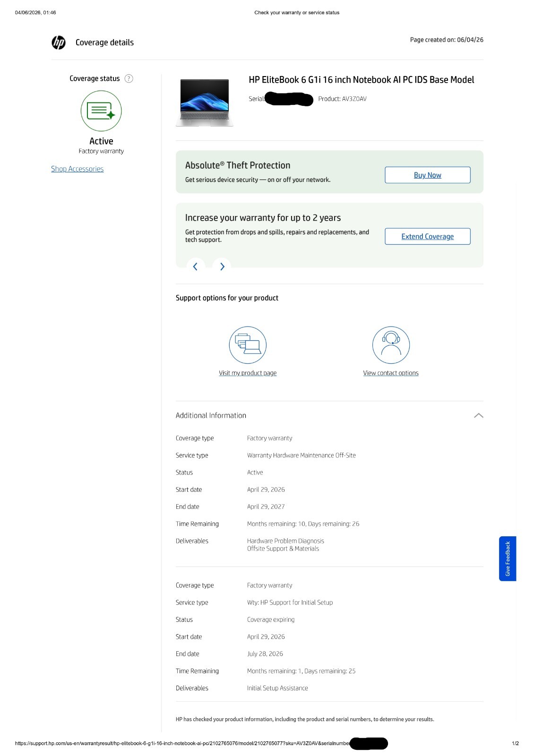534x756 pixels.
Task: Click Increase your warranty for up to 2 years
Action: [263, 218]
